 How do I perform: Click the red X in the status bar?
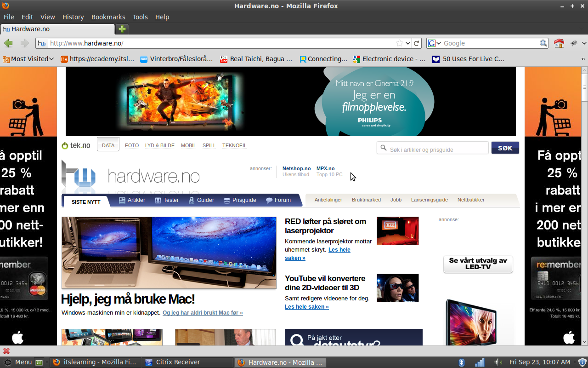(x=6, y=351)
